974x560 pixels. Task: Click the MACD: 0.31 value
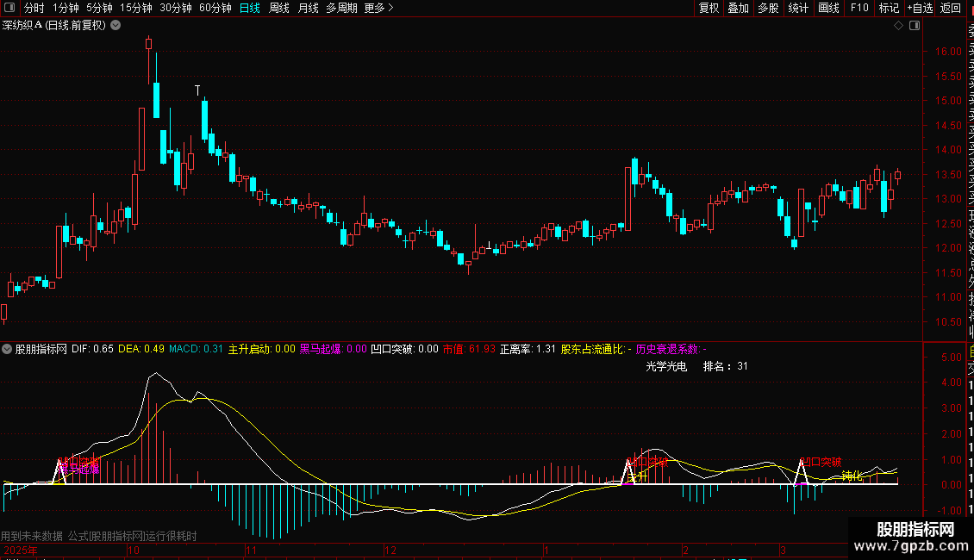click(x=196, y=349)
